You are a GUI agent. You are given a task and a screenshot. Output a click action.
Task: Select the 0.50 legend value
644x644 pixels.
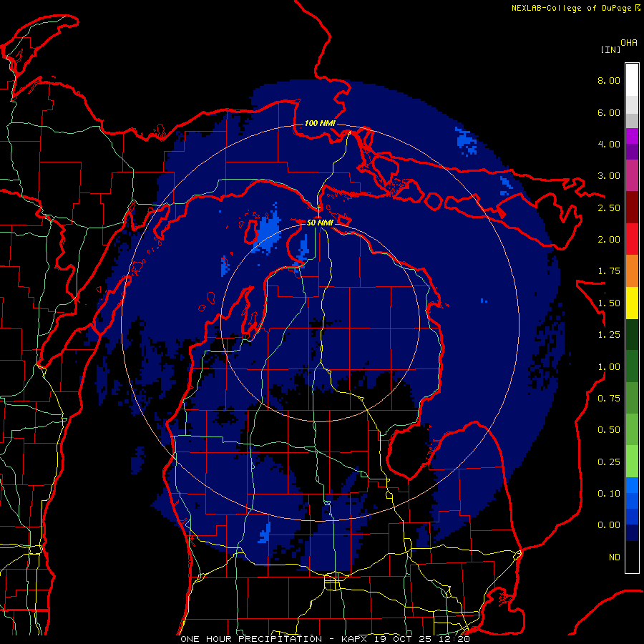pos(609,430)
